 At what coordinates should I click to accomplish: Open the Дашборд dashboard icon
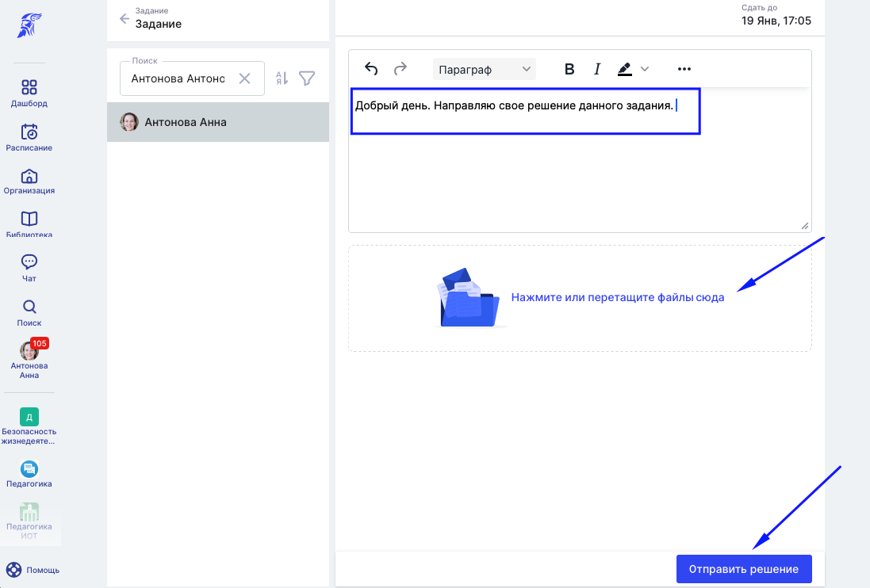point(29,87)
